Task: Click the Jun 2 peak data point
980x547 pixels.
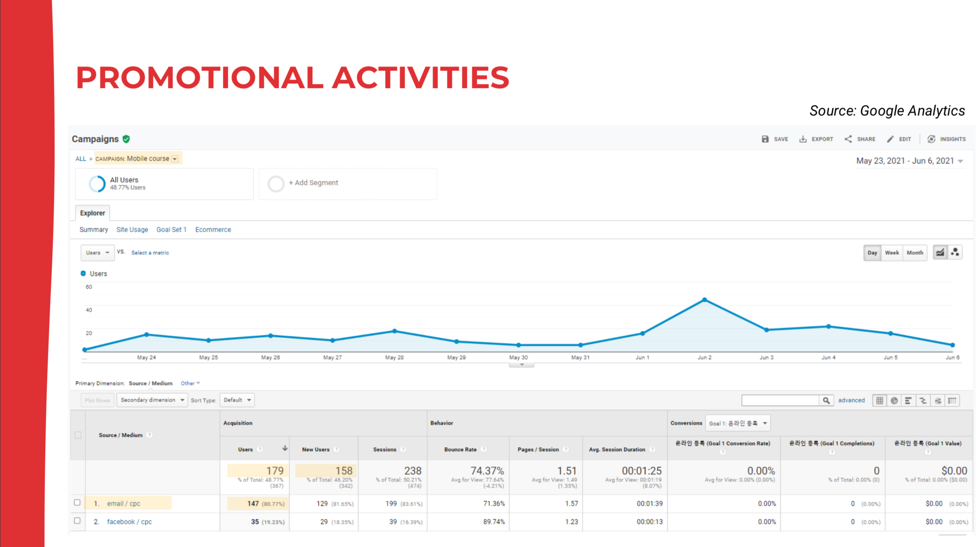Action: (x=704, y=300)
